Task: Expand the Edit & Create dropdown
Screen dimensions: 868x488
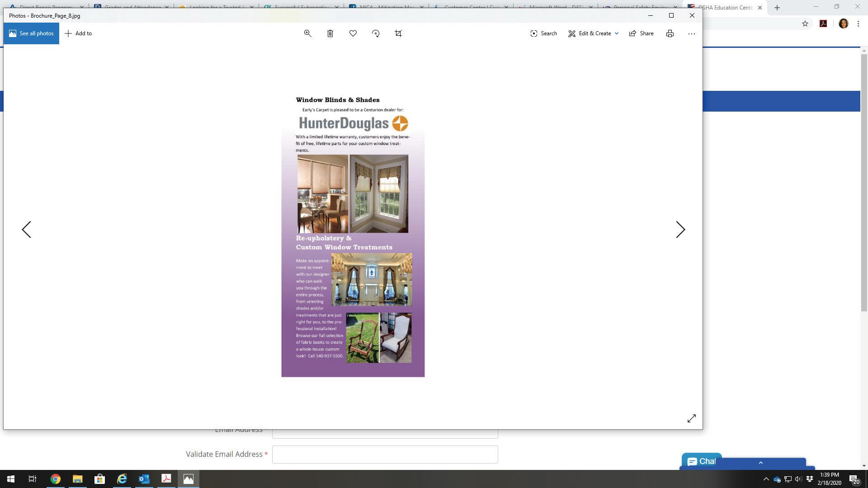Action: 616,33
